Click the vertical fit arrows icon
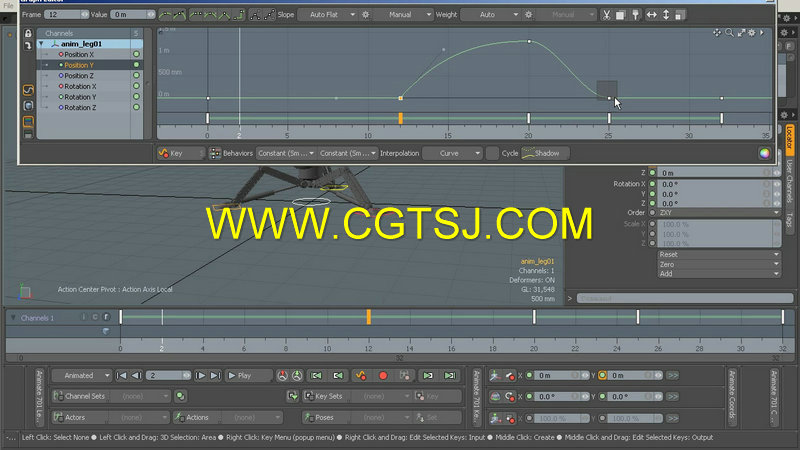Image resolution: width=800 pixels, height=450 pixels. (666, 15)
